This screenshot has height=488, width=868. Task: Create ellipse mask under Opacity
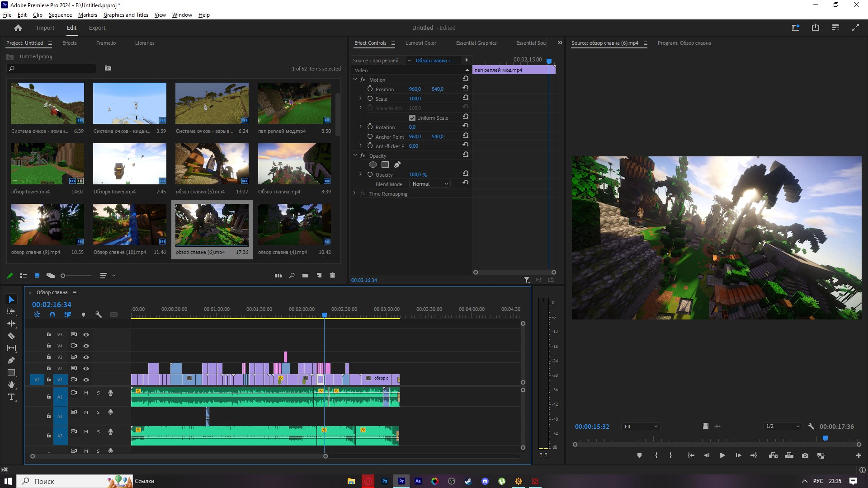click(x=373, y=164)
